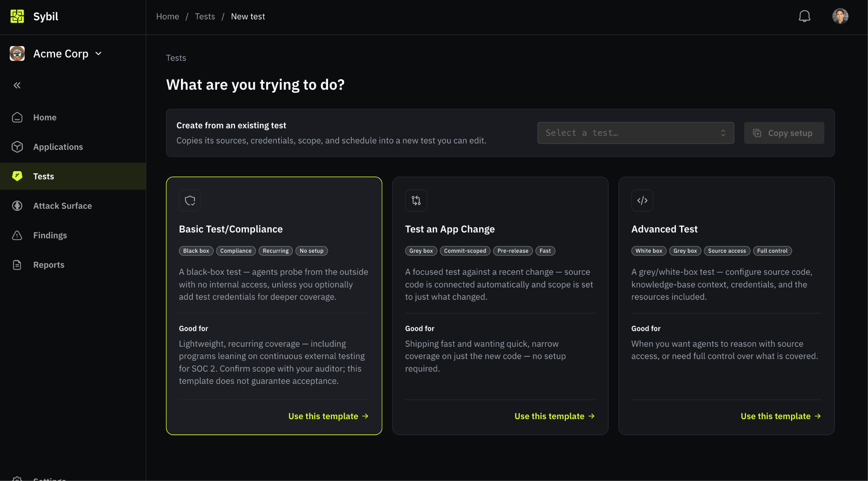The image size is (868, 481).
Task: Click the Attack Surface globe icon
Action: (x=17, y=206)
